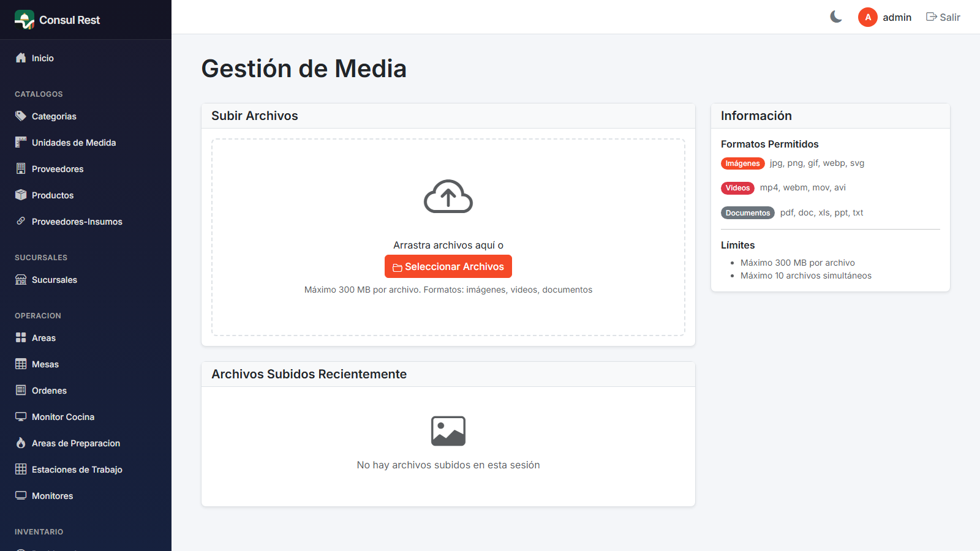Click 'Máximo 10 archivos simultáneos' text

coord(806,275)
